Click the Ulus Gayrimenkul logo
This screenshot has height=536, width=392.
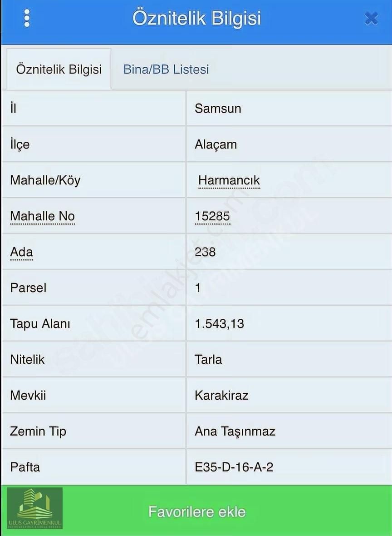pyautogui.click(x=34, y=508)
